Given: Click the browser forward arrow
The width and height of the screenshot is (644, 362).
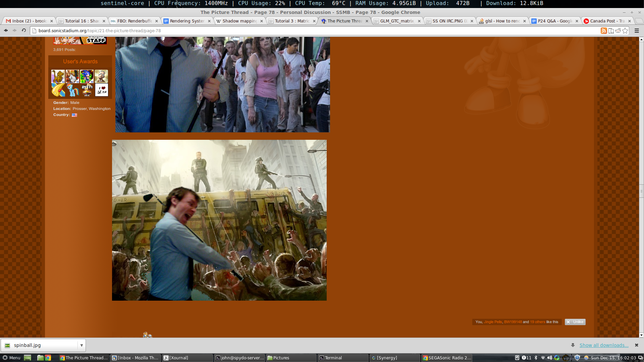Looking at the screenshot, I should tap(14, 31).
